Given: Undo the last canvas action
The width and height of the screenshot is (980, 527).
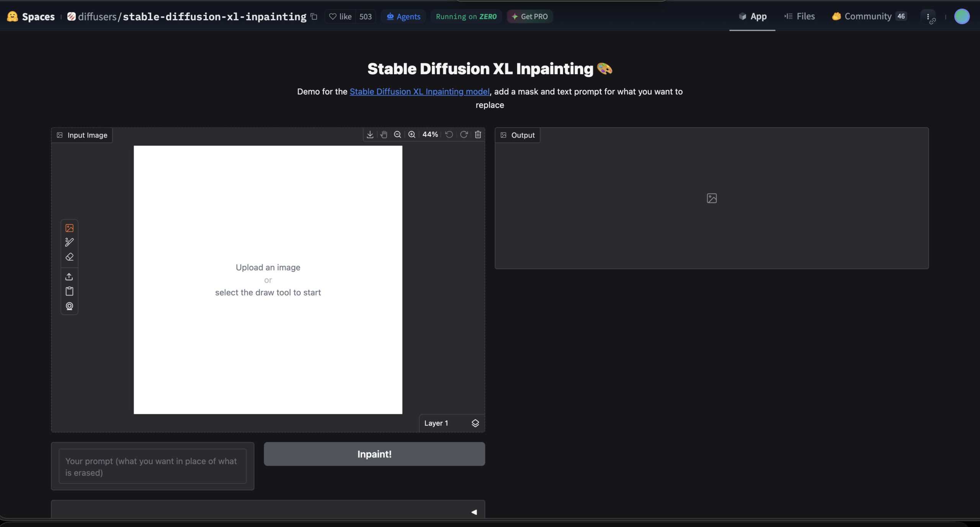Looking at the screenshot, I should tap(449, 134).
